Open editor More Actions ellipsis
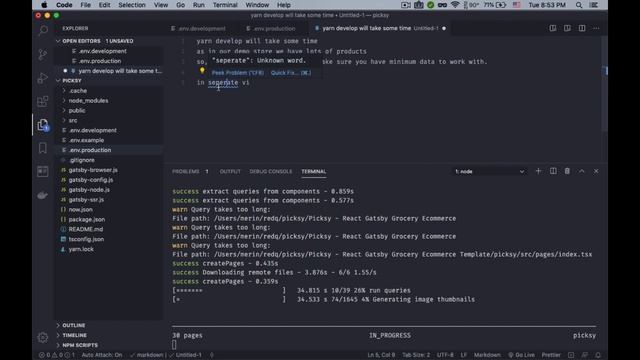This screenshot has height=360, width=640. 596,28
